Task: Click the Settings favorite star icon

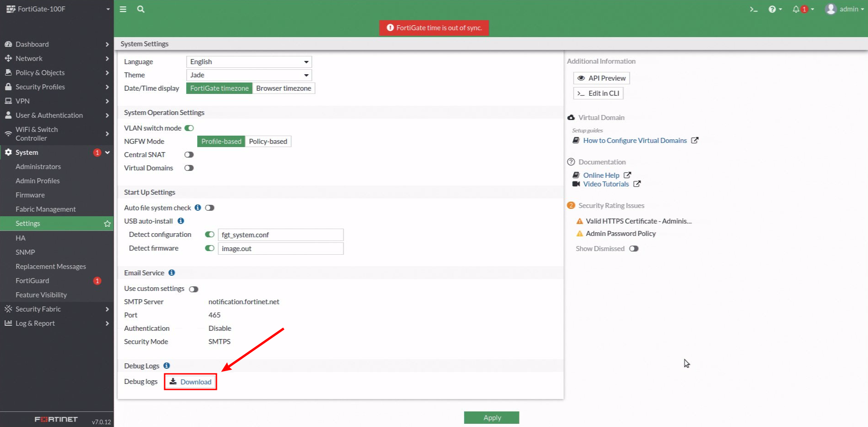Action: [x=107, y=224]
